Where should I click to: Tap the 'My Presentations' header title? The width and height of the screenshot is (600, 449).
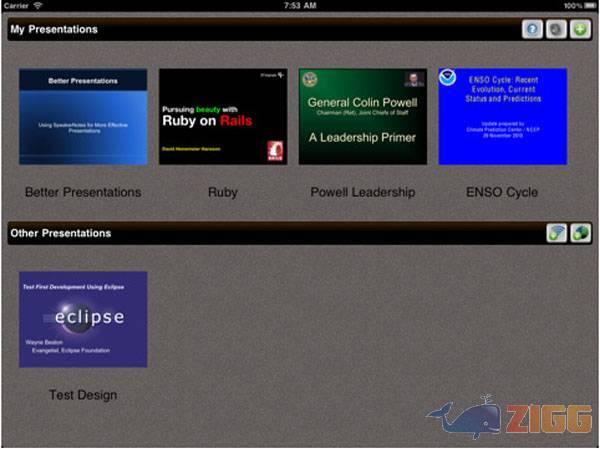54,29
